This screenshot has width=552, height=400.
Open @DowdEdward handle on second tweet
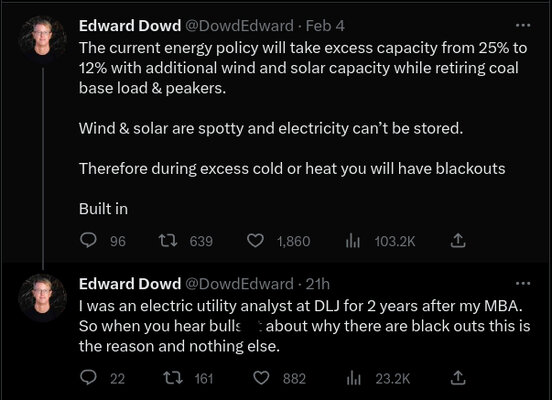239,284
